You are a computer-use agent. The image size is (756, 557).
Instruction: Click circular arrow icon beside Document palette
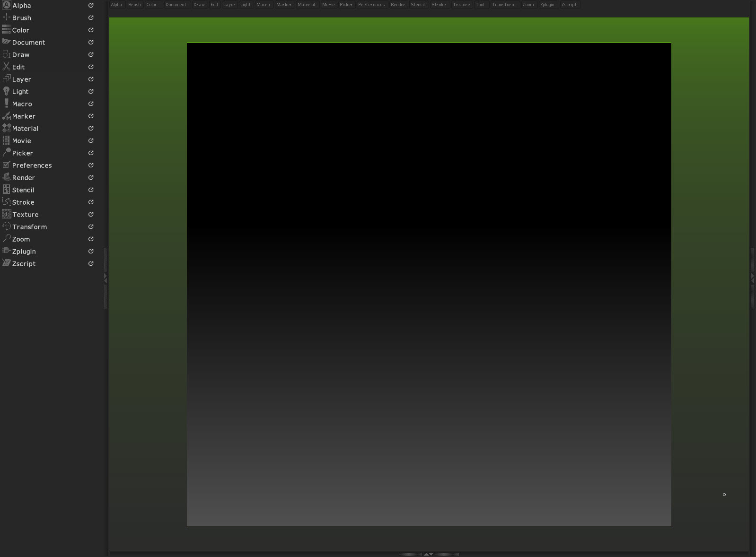pos(91,42)
